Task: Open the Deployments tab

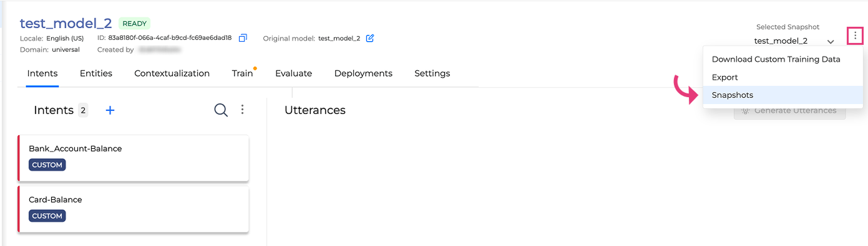Action: point(363,73)
